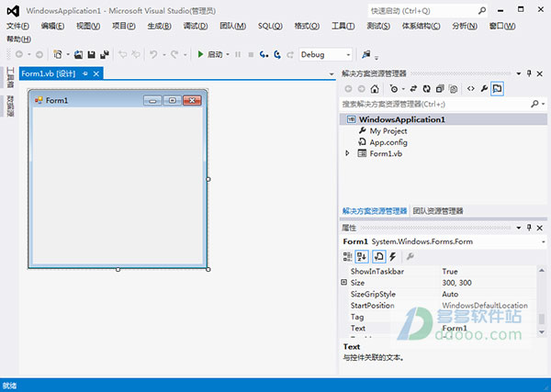Click the Step Over debug icon
This screenshot has height=392, width=551.
(277, 54)
